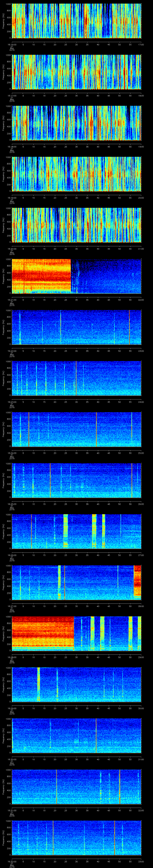Click the spectrogram panel starting at 16:26:00
The image size is (153, 868).
[77, 531]
